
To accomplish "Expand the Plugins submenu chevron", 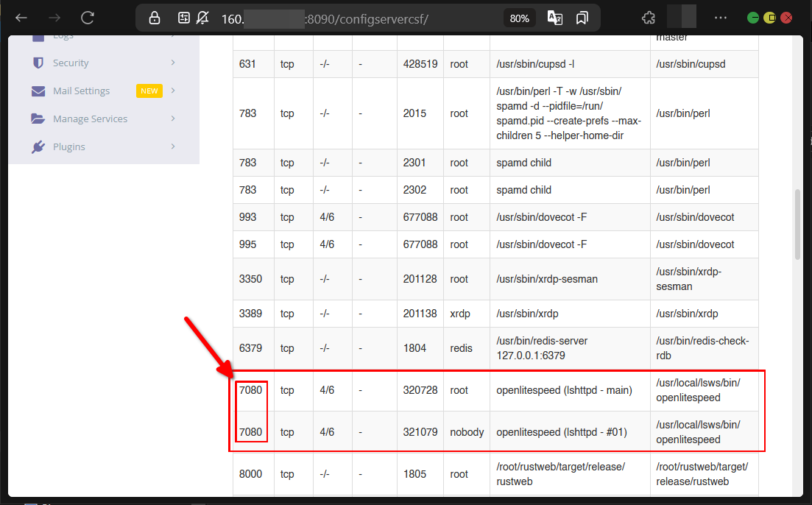I will coord(173,146).
